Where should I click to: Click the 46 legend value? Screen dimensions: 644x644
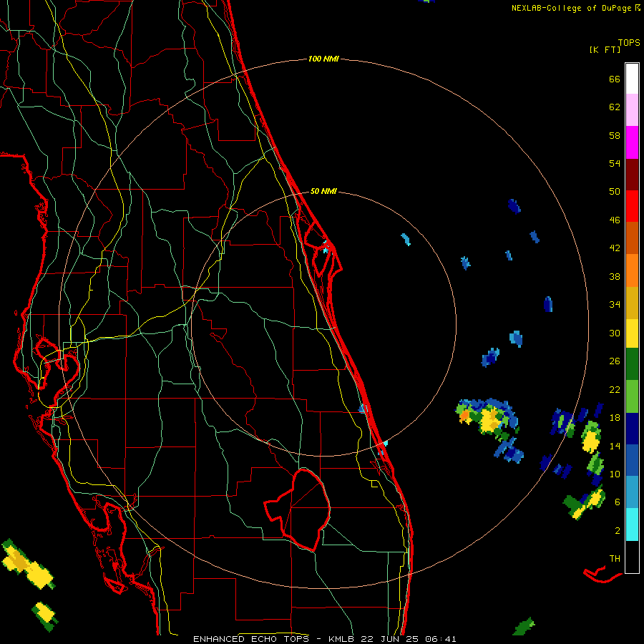tap(615, 220)
